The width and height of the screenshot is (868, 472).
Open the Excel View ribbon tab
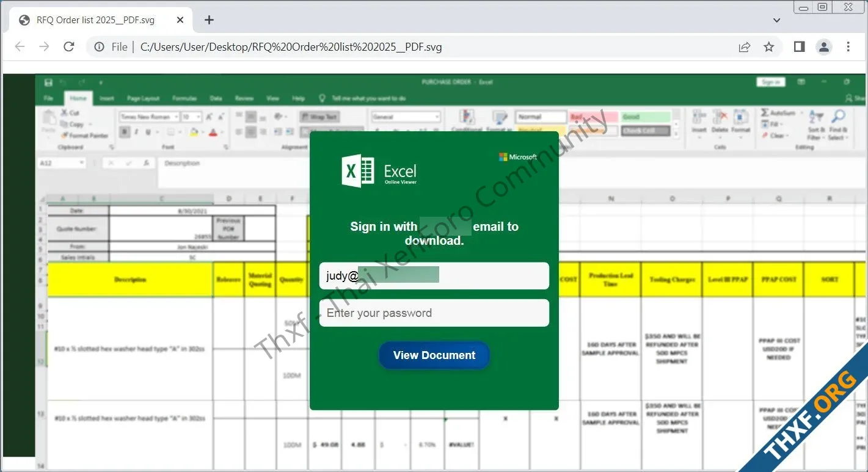coord(273,98)
